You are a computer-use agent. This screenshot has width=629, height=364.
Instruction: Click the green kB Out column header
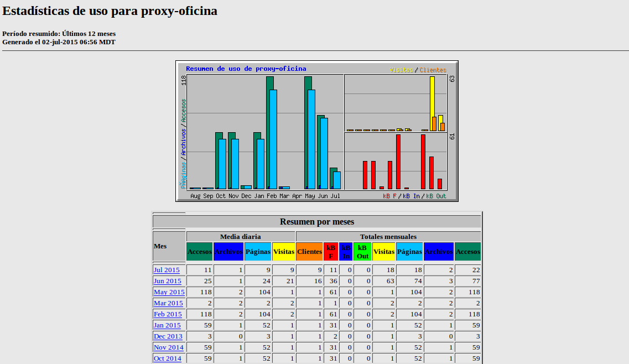[x=362, y=252]
